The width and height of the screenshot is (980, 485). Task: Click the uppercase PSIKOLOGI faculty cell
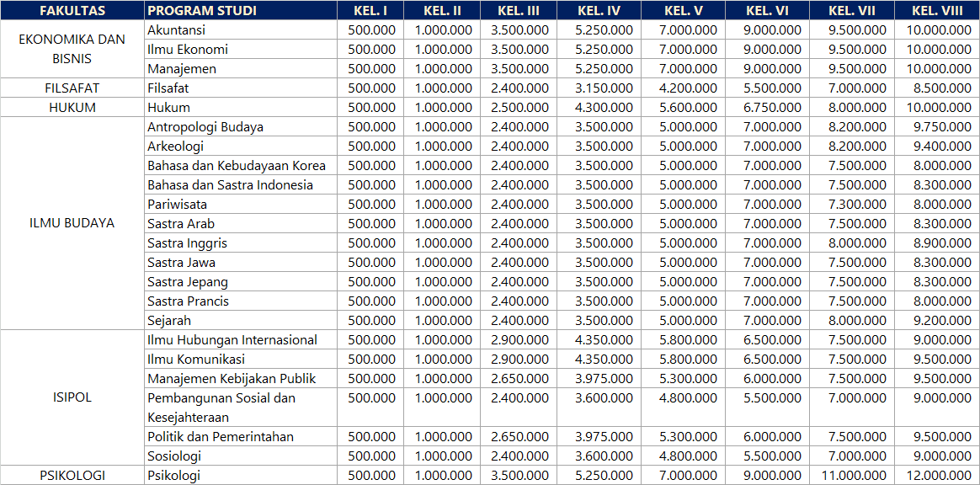(72, 476)
